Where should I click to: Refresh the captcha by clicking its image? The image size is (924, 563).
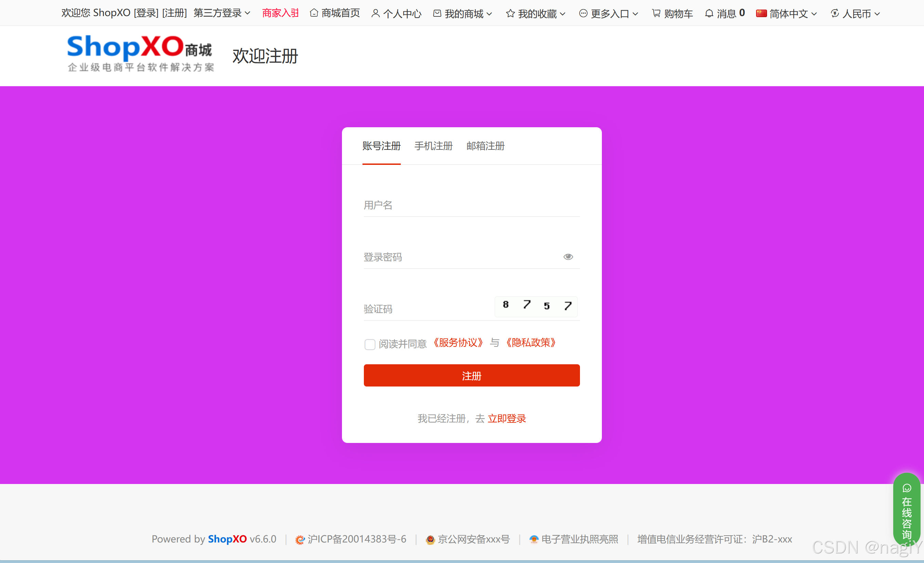coord(536,306)
